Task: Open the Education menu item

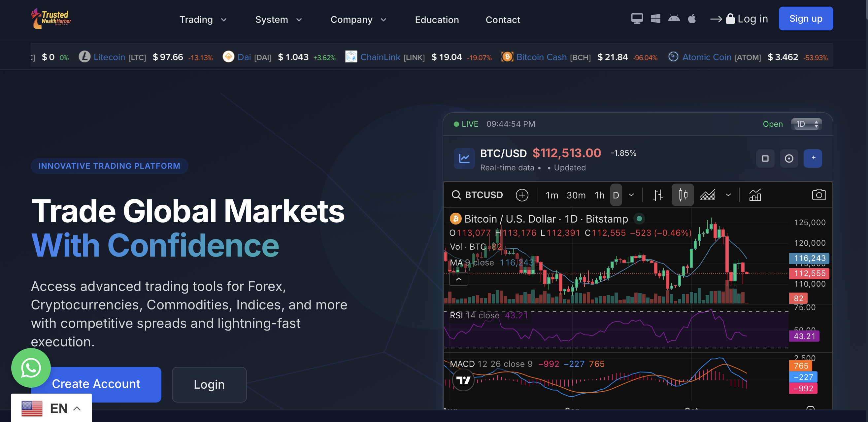Action: point(437,19)
